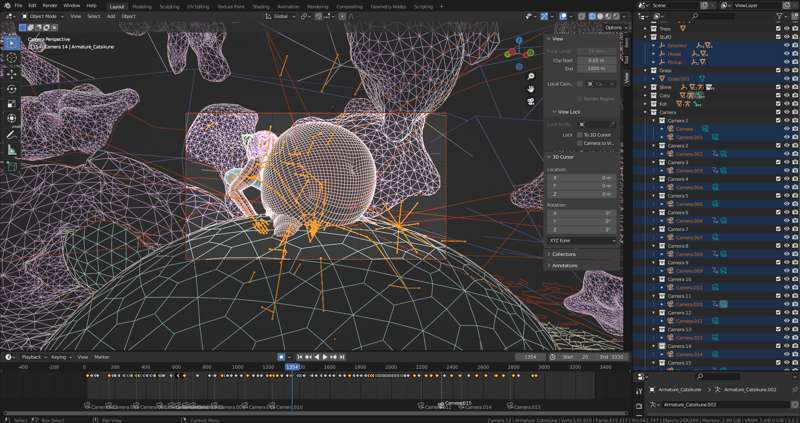Switch to the Shading workspace tab
800x423 pixels.
coord(261,7)
